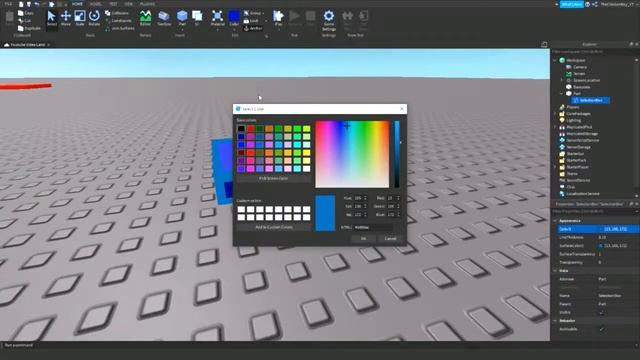Open the UI tool in ribbon
Screen dimensions: 640x360
pyautogui.click(x=197, y=18)
